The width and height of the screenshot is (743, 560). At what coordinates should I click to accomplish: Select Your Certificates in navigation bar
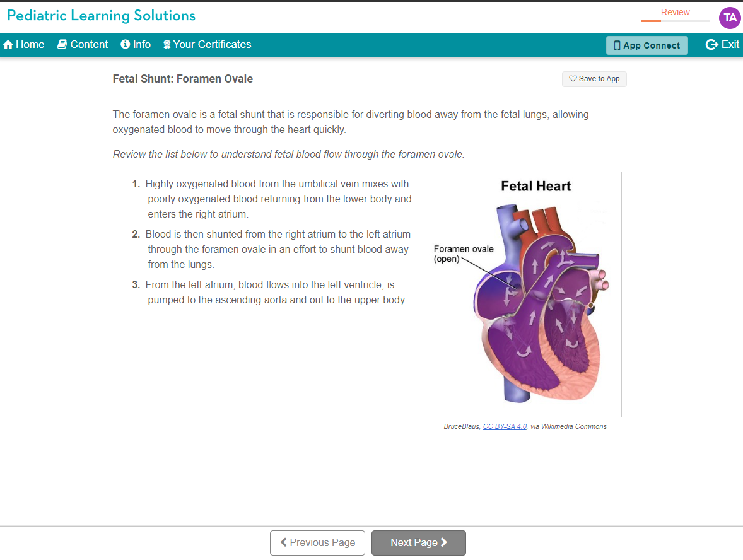tap(212, 45)
